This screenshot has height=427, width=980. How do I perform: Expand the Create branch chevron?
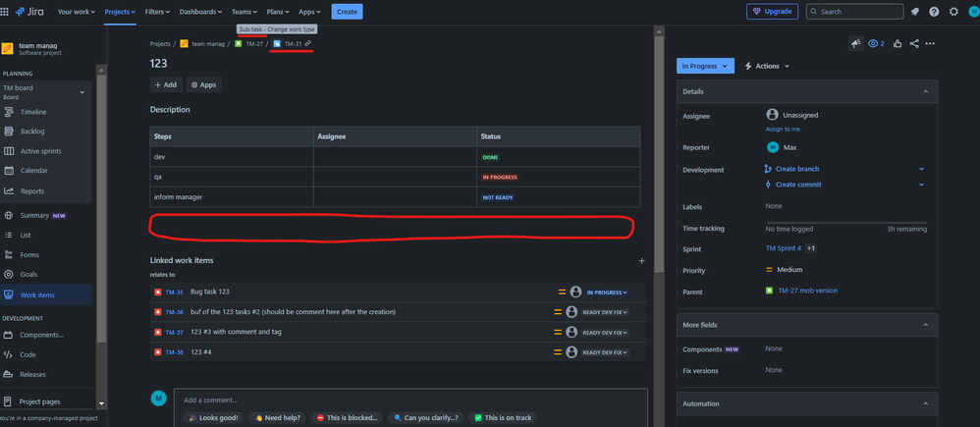[x=921, y=169]
